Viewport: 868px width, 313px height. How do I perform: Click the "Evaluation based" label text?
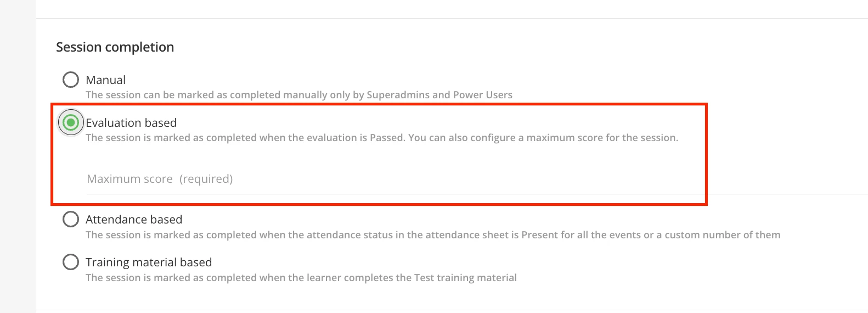(131, 123)
